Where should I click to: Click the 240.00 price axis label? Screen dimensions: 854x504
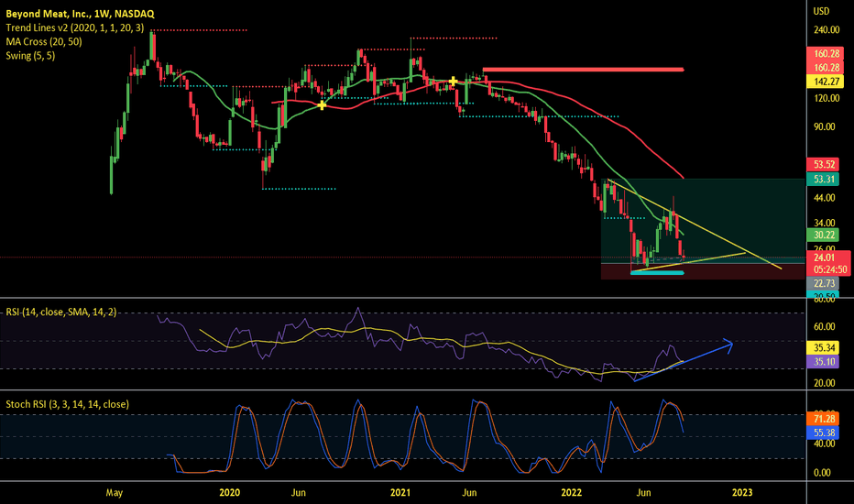tap(827, 30)
